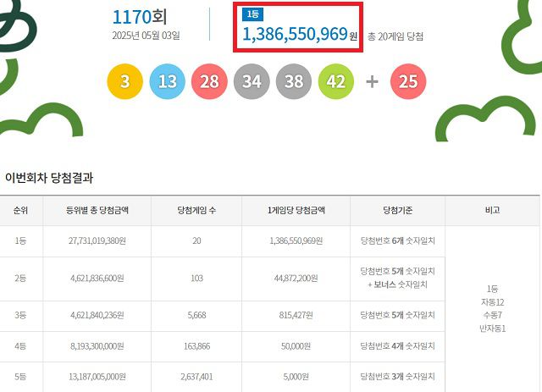Click the draw date 2025년 05월 03일
Screen dimensions: 542x392
[x=146, y=36]
